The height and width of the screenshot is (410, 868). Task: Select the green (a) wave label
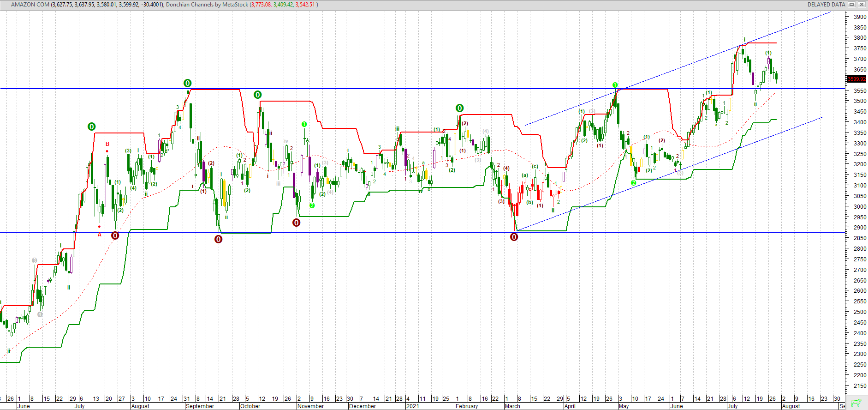pyautogui.click(x=525, y=175)
